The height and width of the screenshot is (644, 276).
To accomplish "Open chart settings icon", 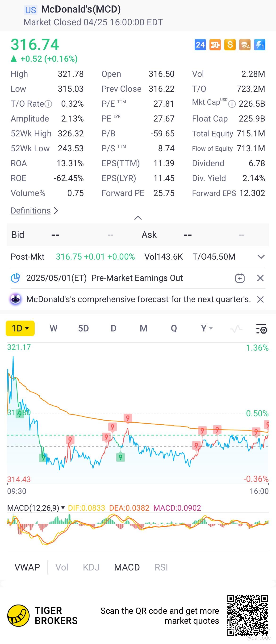I will coord(262,328).
